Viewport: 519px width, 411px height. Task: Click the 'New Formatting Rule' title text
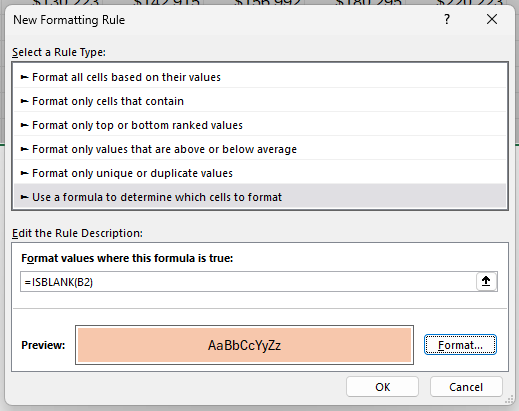point(69,20)
